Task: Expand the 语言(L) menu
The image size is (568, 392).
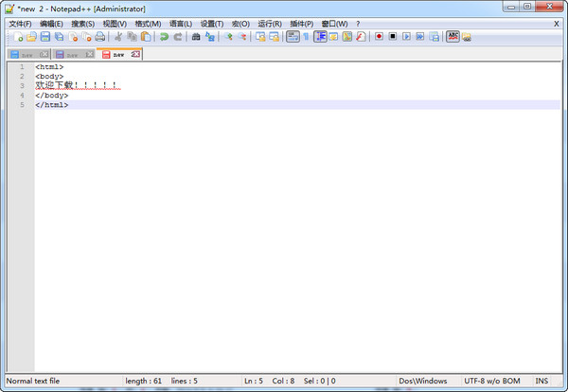Action: pyautogui.click(x=180, y=24)
